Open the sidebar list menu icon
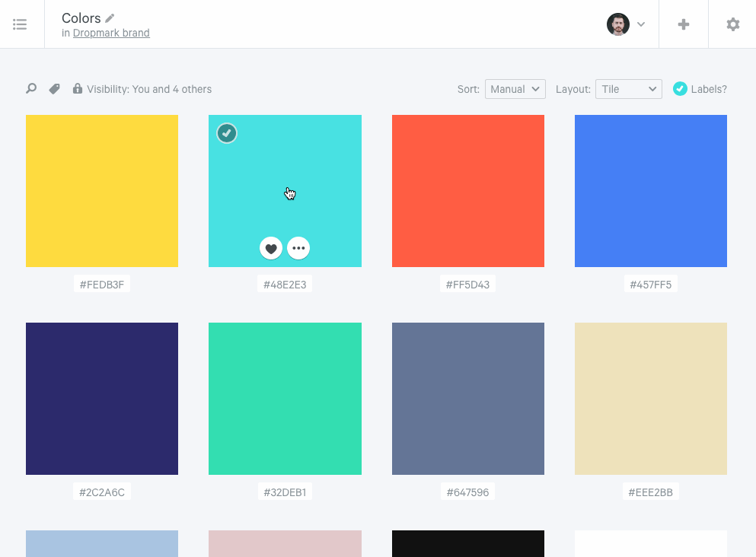Image resolution: width=756 pixels, height=557 pixels. 20,24
